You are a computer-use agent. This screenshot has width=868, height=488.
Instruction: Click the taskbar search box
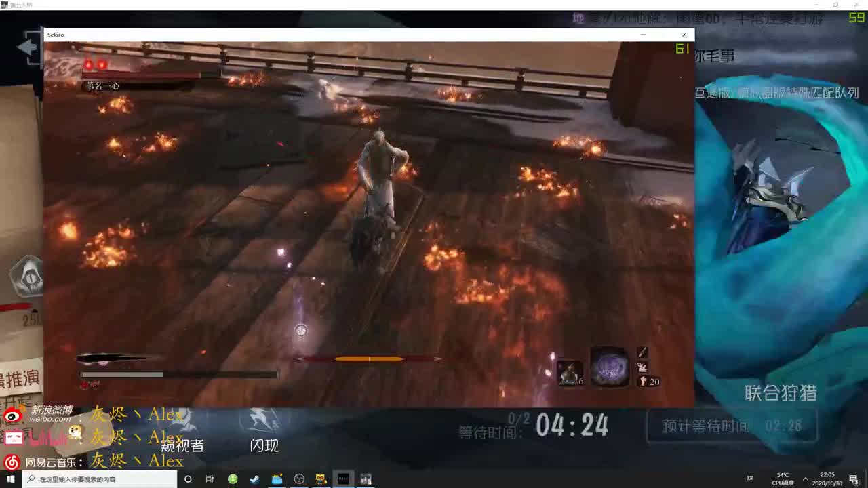99,479
